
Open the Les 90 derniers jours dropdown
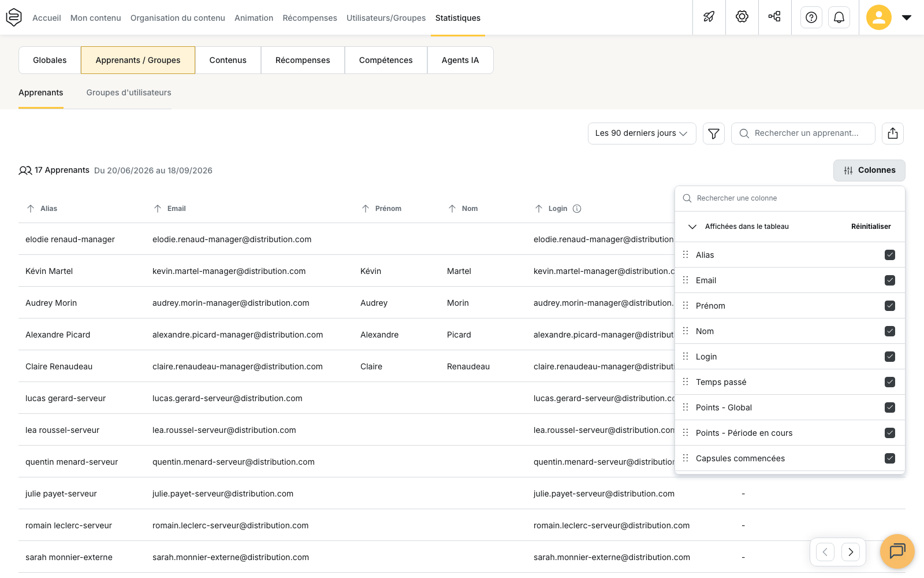click(642, 134)
